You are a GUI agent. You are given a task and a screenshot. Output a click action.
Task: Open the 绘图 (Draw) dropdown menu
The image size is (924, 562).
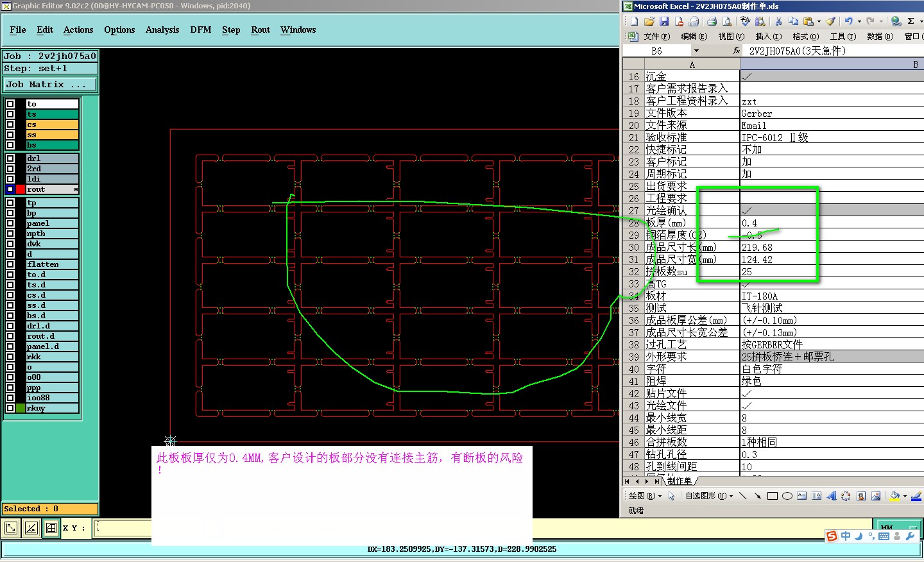point(645,496)
